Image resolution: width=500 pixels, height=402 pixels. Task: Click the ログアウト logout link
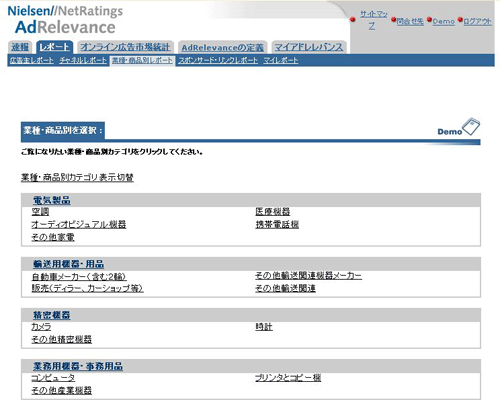[x=477, y=21]
